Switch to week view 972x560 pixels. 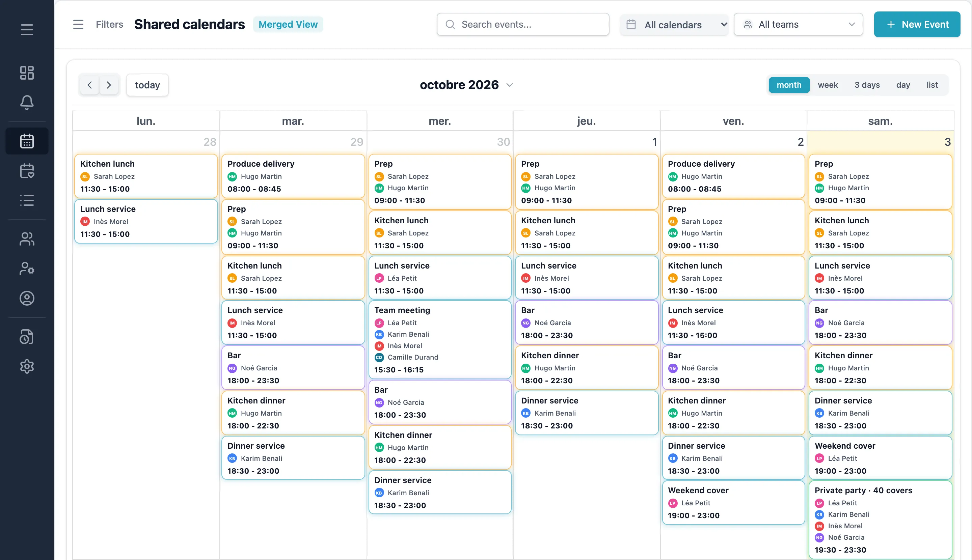tap(828, 85)
